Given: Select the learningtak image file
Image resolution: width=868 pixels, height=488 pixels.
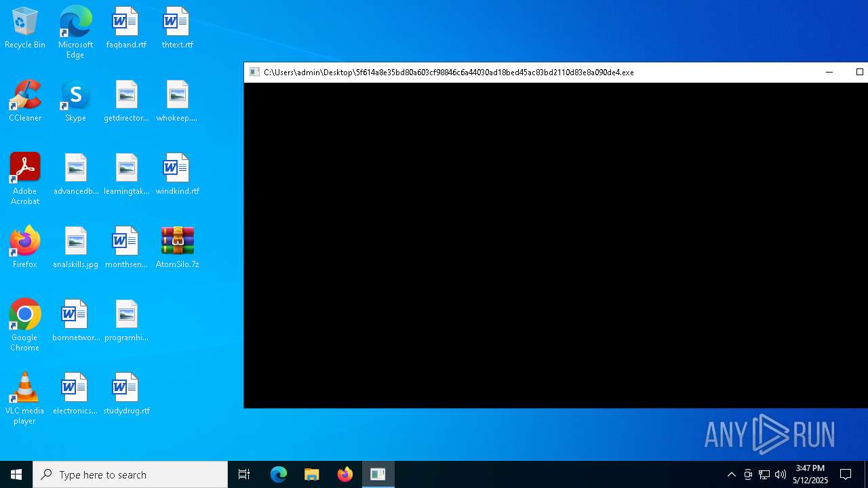Looking at the screenshot, I should (126, 175).
